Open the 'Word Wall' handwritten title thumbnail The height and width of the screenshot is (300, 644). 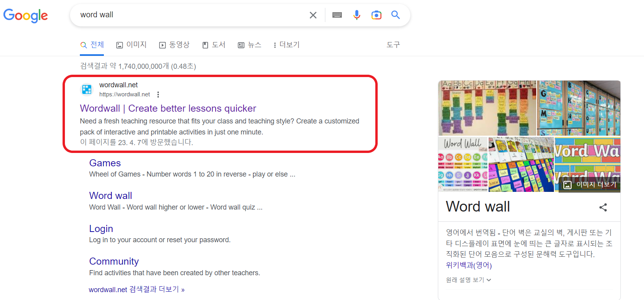(463, 164)
